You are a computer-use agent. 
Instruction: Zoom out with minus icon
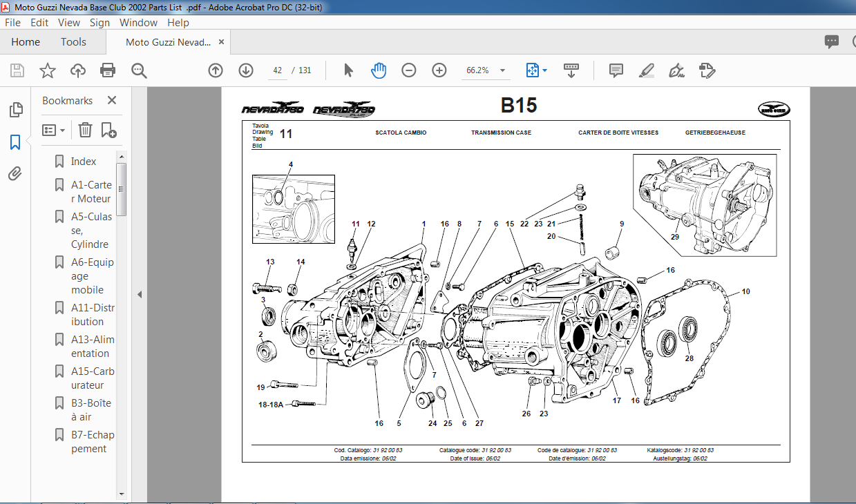pos(409,70)
